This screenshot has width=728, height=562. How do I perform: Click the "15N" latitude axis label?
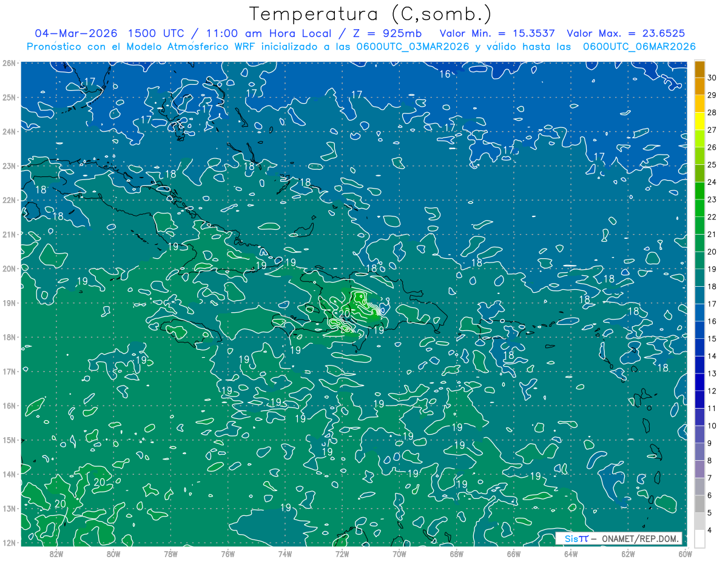[x=9, y=440]
